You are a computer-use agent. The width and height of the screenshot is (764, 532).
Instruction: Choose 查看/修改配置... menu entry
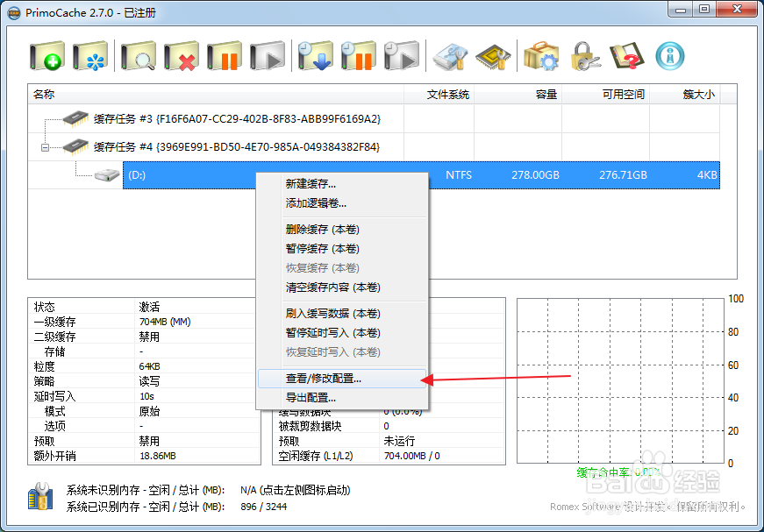(342, 379)
